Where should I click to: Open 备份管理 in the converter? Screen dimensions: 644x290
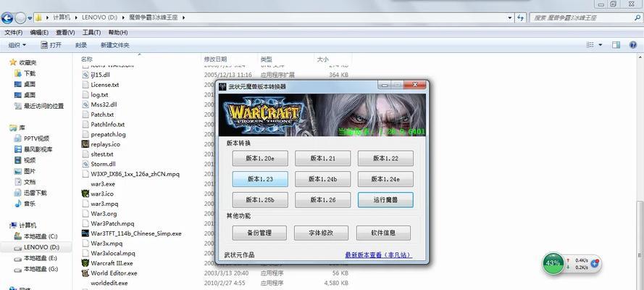tap(259, 233)
